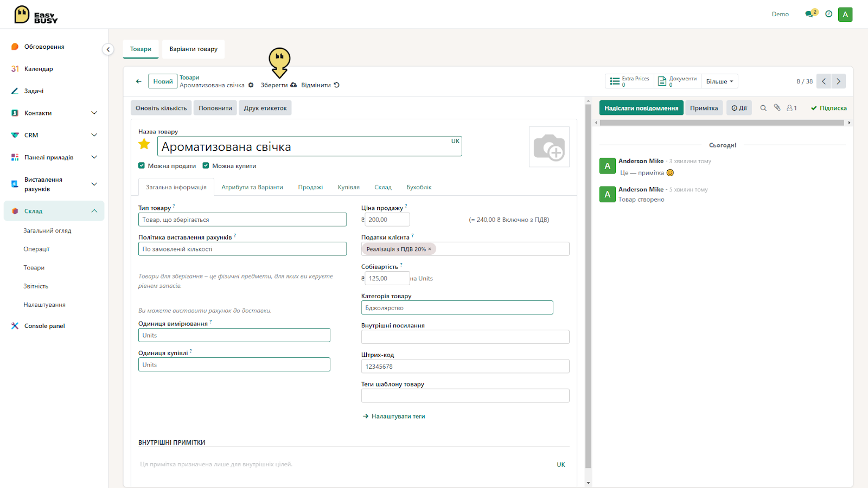Toggle Підписка follow status

click(x=828, y=108)
